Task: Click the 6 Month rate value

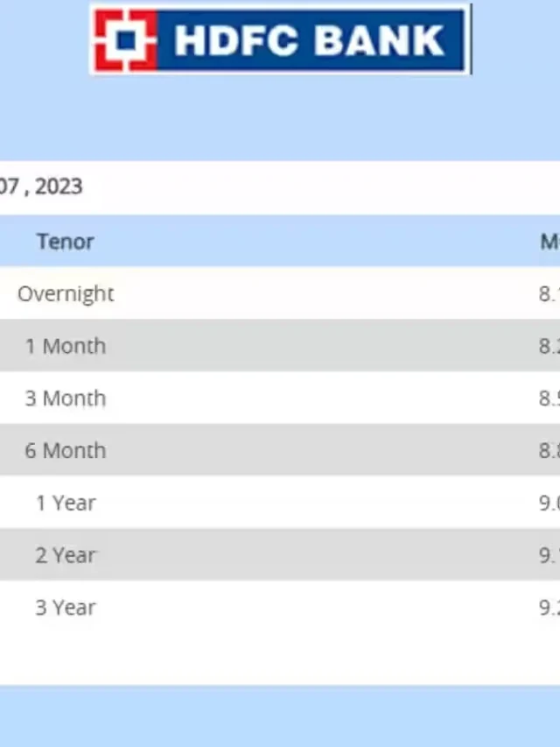Action: coord(549,450)
